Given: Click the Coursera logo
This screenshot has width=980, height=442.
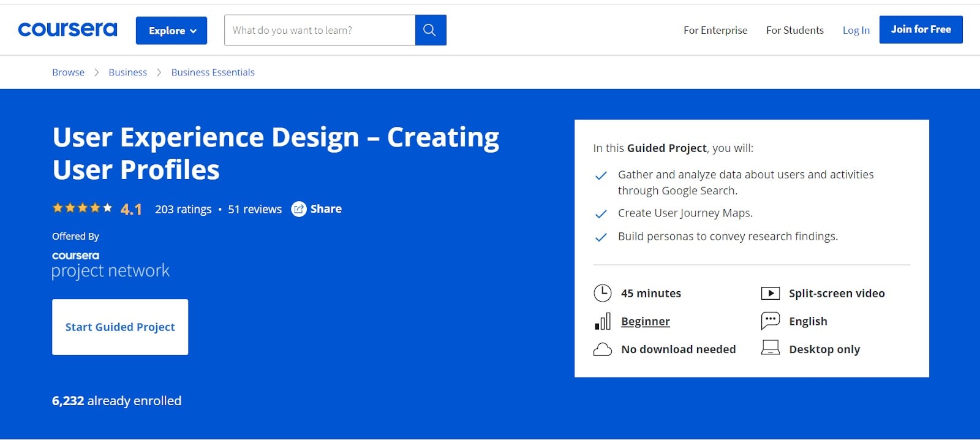Looking at the screenshot, I should coord(67,29).
